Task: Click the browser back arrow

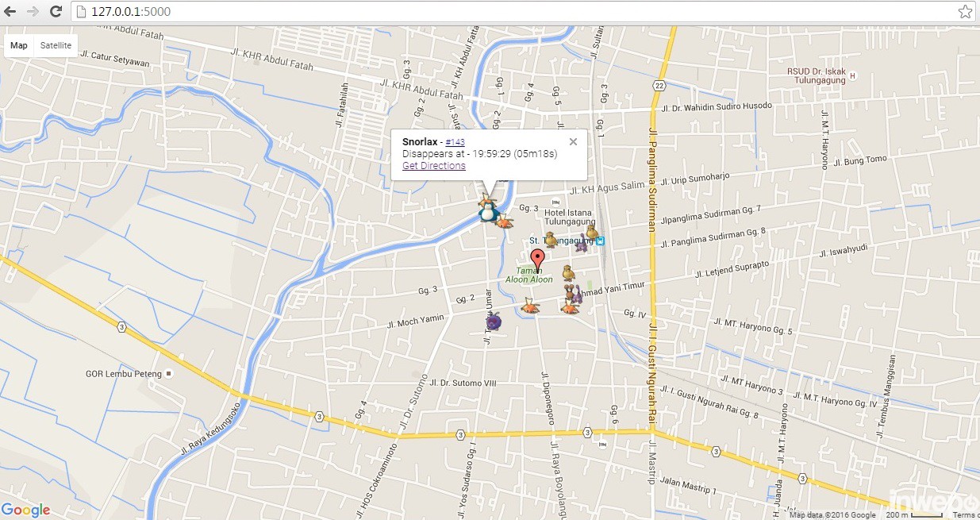Action: (x=12, y=12)
